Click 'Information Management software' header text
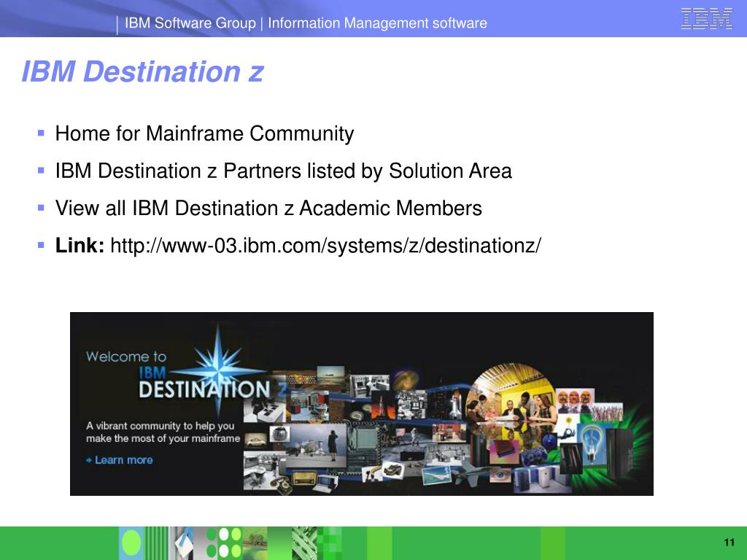The width and height of the screenshot is (747, 560). pyautogui.click(x=377, y=23)
